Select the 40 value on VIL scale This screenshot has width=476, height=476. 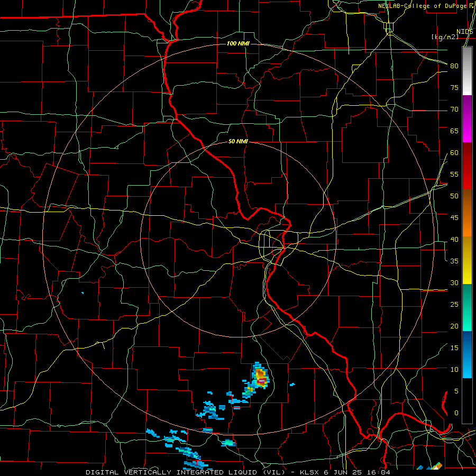coord(454,239)
